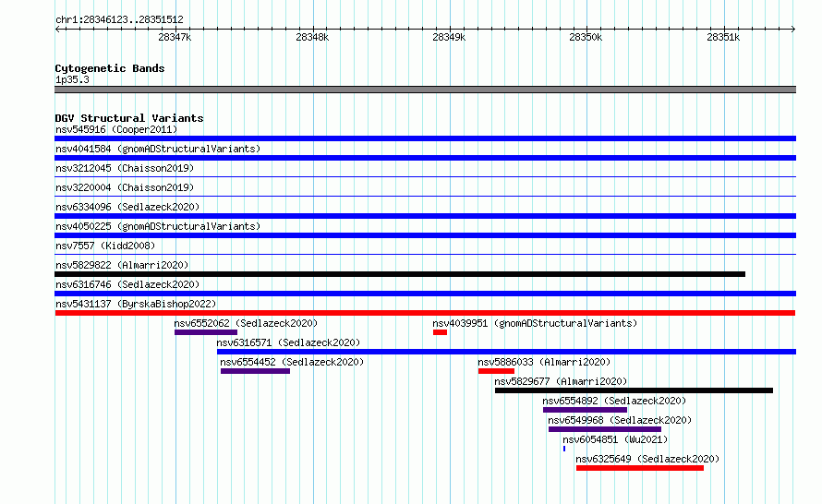Select the purple bar under nsv6554452
The image size is (822, 504).
tap(255, 371)
